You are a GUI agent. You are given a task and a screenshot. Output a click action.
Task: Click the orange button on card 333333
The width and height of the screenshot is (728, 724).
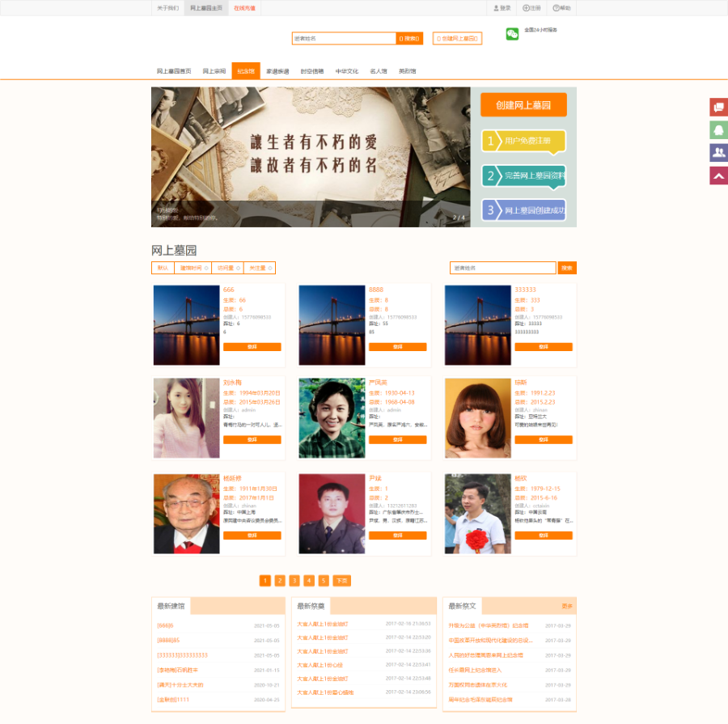544,347
